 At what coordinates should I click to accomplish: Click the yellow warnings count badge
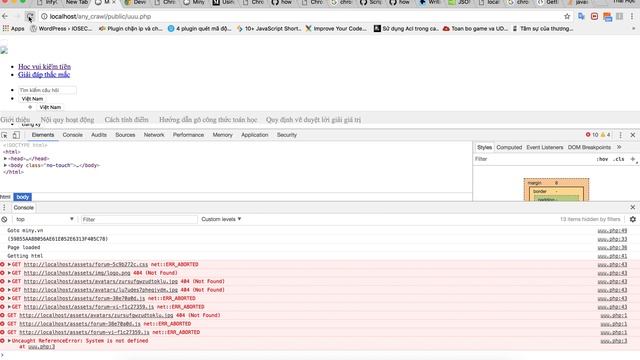click(x=605, y=135)
